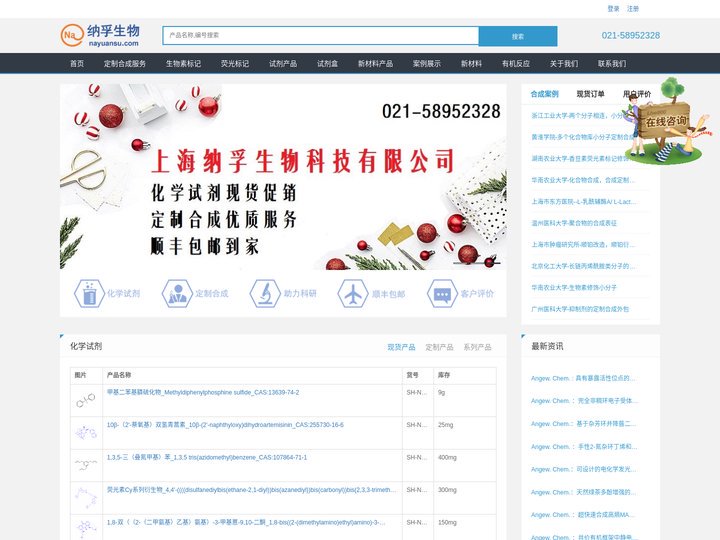The image size is (720, 540).
Task: Click the 登录 login link
Action: pyautogui.click(x=613, y=9)
